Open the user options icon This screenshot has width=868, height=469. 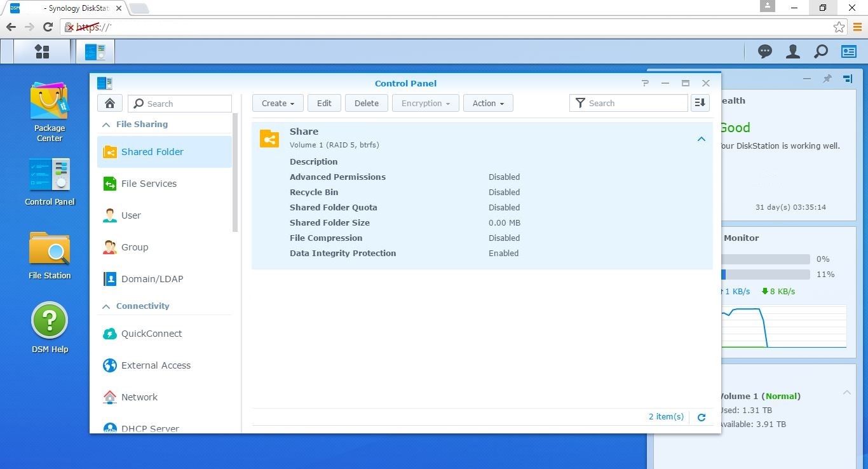792,51
